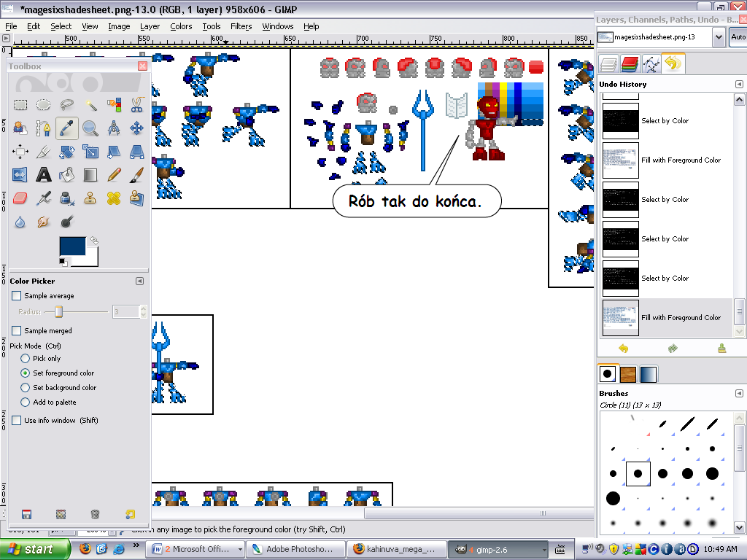Image resolution: width=747 pixels, height=560 pixels.
Task: Select the Scale tool
Action: click(x=90, y=152)
